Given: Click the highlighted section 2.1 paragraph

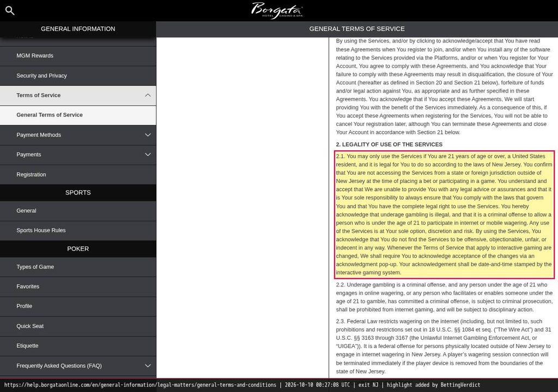Looking at the screenshot, I should coord(444,215).
